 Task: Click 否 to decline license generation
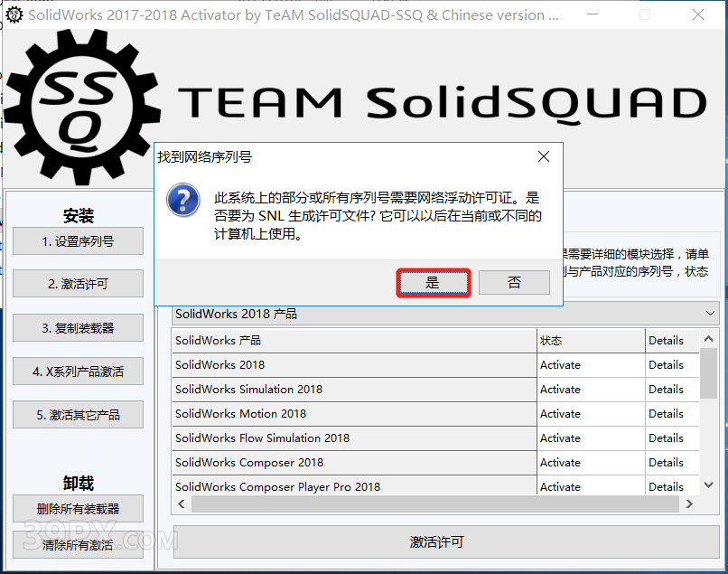pyautogui.click(x=514, y=283)
